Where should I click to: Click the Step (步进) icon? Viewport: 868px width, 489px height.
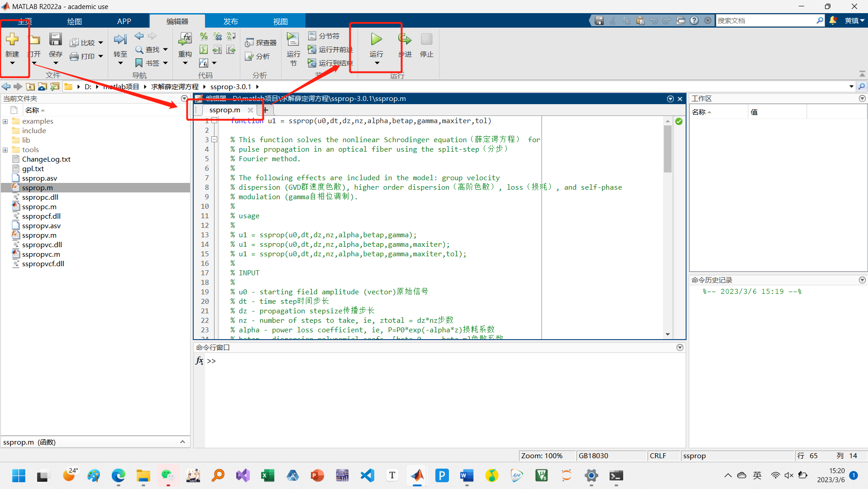coord(405,40)
